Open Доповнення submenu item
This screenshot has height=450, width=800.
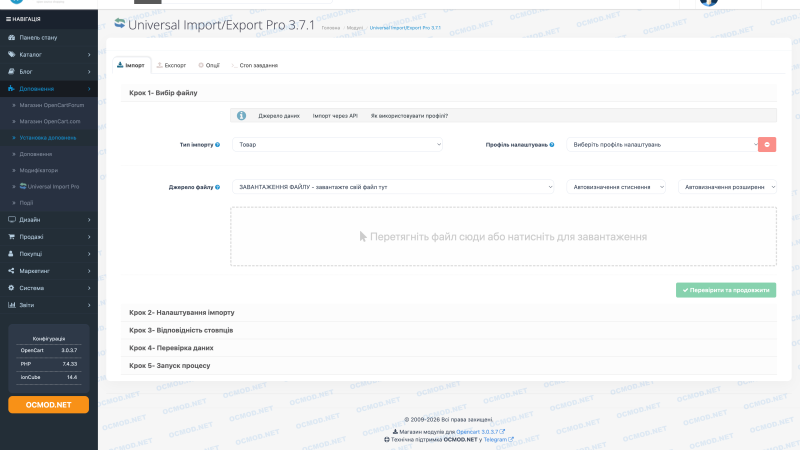click(36, 154)
